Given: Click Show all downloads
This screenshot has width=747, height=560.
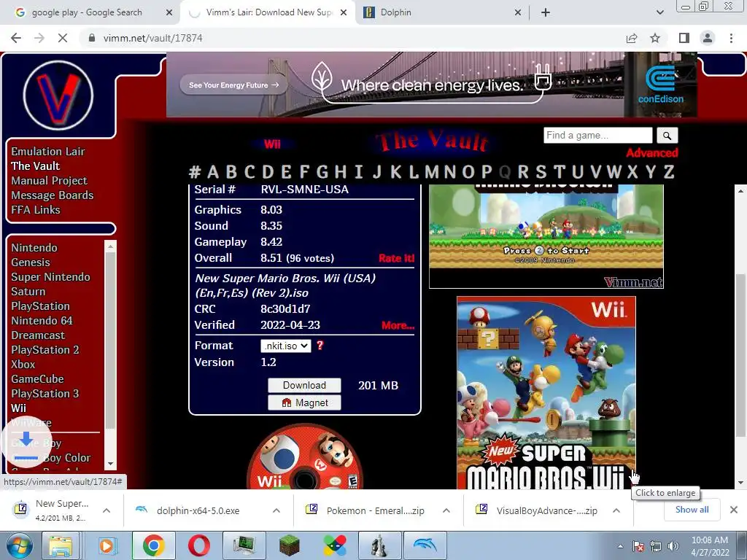Looking at the screenshot, I should [x=692, y=510].
